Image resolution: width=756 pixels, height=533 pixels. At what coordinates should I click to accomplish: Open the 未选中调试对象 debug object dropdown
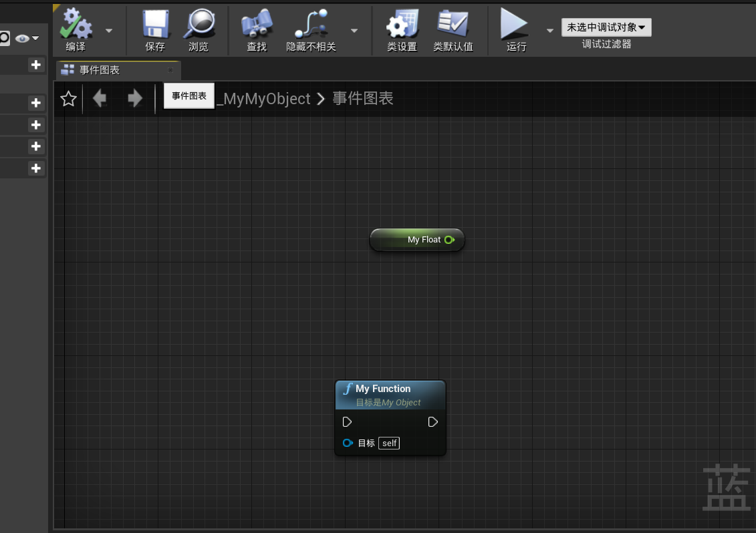point(606,27)
